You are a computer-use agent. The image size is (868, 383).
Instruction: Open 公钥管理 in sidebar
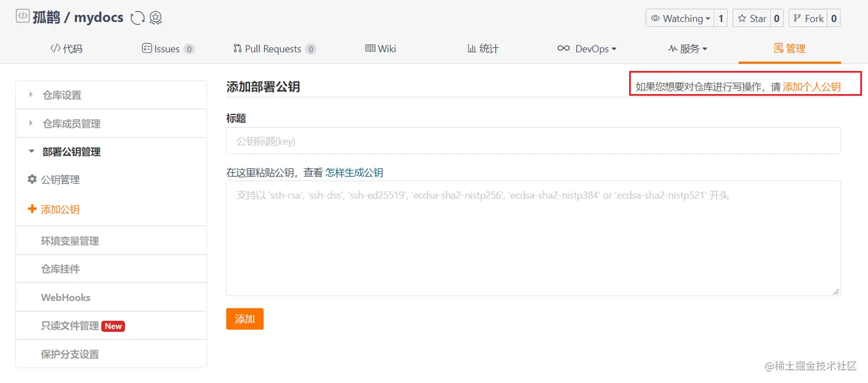(60, 180)
